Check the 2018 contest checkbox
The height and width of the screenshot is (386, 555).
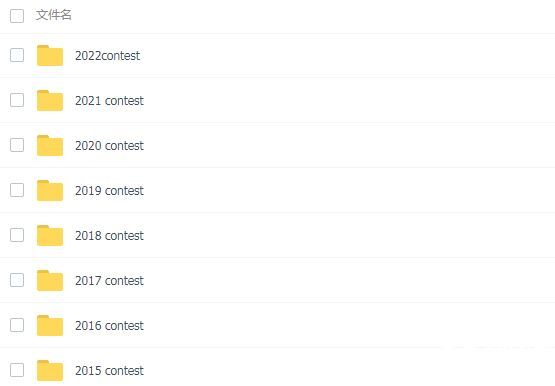pos(17,235)
